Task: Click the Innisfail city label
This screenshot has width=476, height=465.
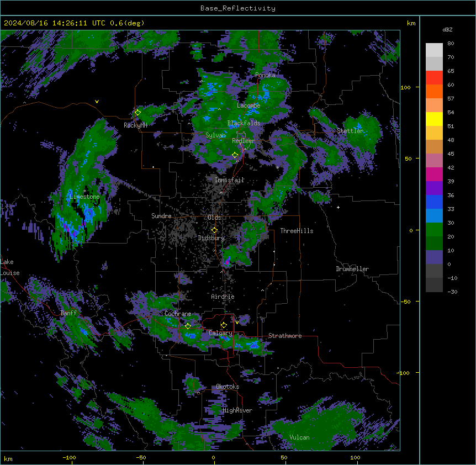Action: (229, 180)
